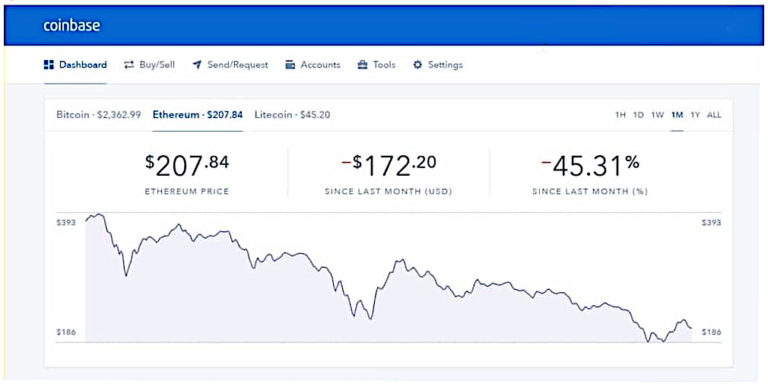Click the Accounts wallet icon
This screenshot has height=391, width=768.
(290, 65)
